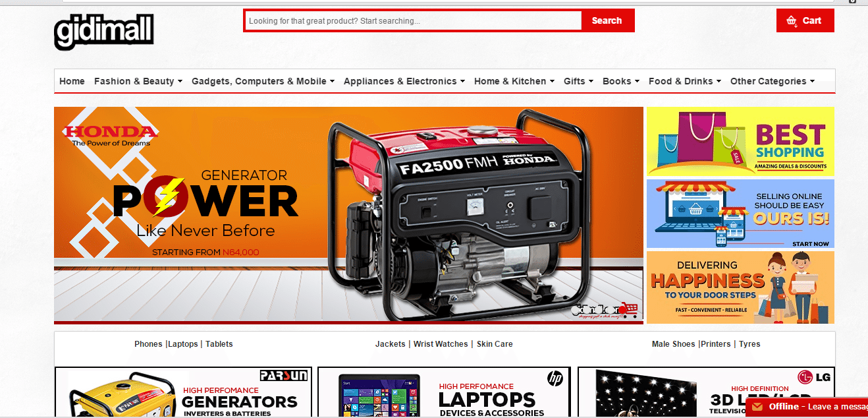
Task: Expand Other Categories dropdown
Action: click(x=773, y=81)
